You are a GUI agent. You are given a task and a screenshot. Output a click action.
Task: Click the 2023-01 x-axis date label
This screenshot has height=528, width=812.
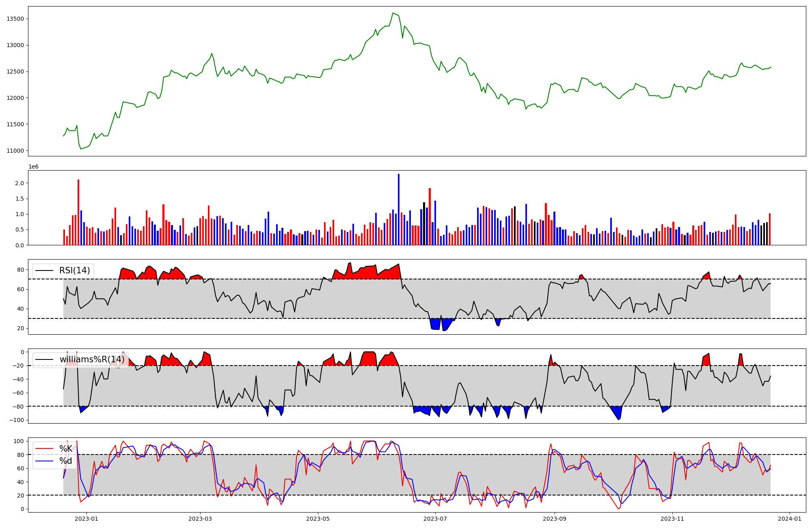(x=86, y=519)
